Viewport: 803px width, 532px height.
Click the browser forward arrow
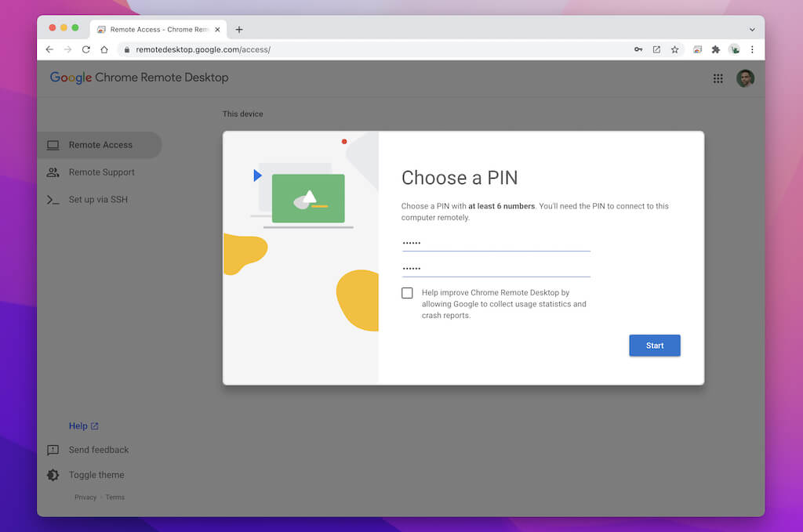click(67, 49)
